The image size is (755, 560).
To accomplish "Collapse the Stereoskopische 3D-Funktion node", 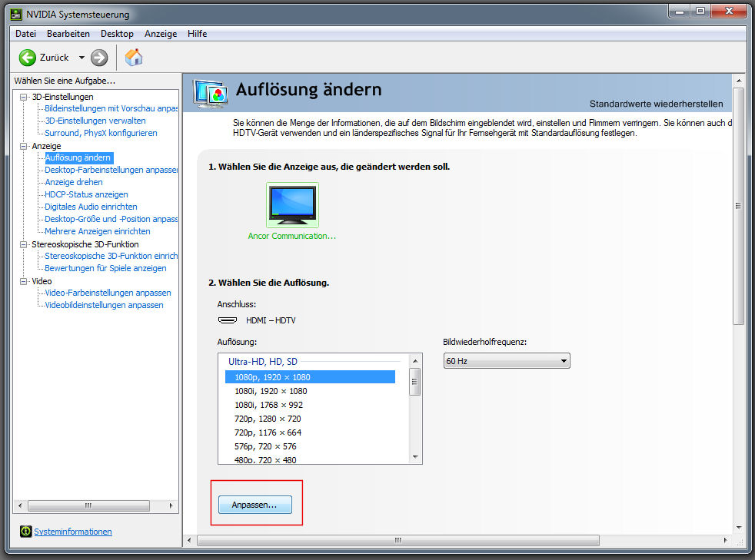I will [23, 244].
